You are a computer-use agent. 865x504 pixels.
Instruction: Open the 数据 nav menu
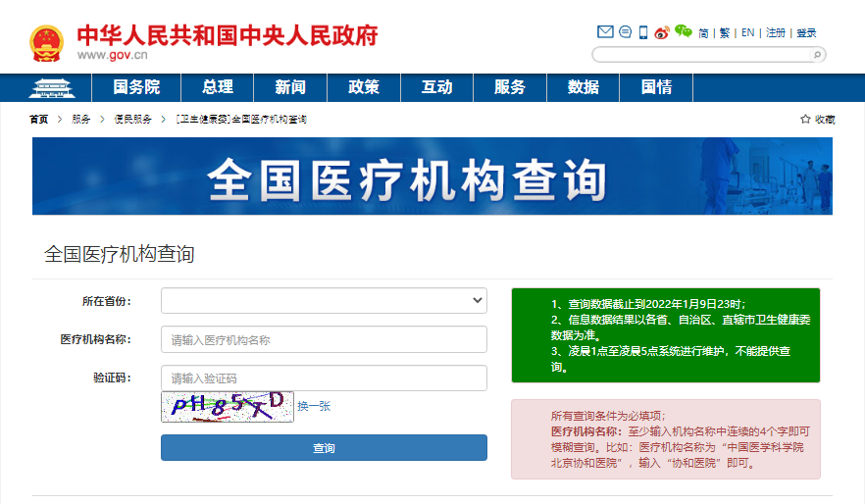584,87
